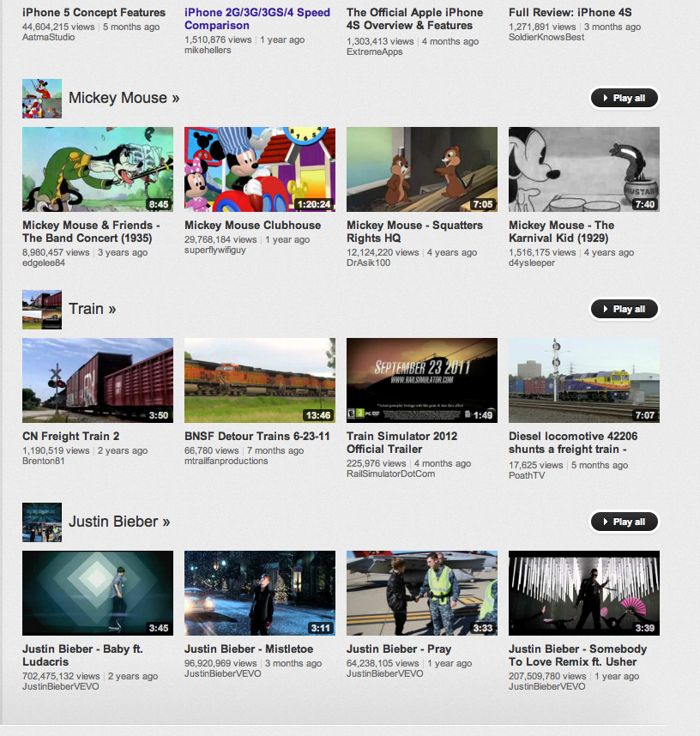Screen dimensions: 700x736
Task: Open the Mickey Mouse » section heading
Action: point(124,98)
